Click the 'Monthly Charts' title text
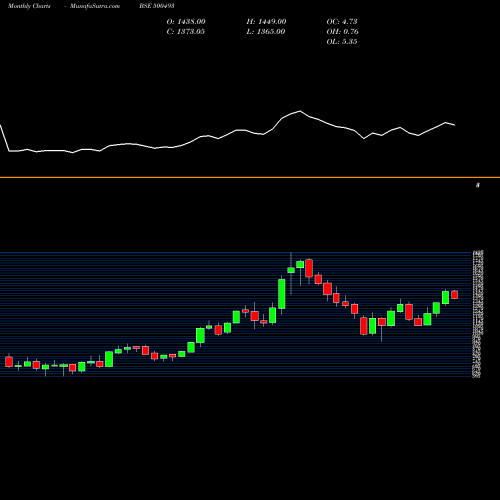 (29, 6)
